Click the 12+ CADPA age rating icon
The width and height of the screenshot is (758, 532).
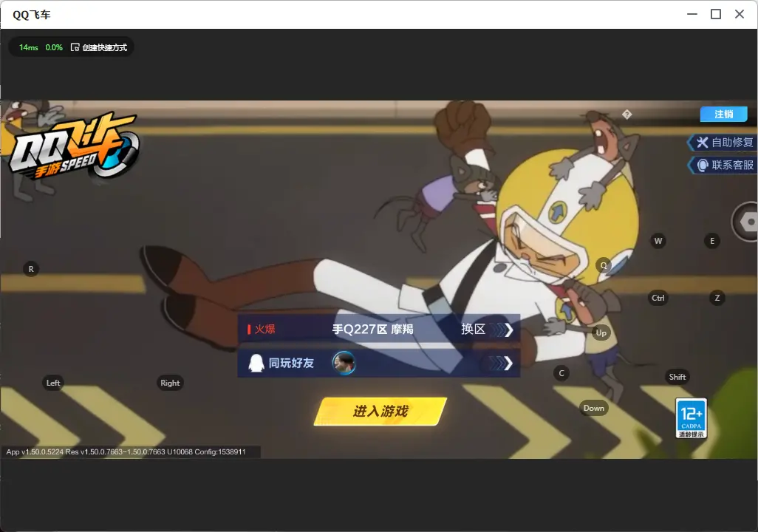tap(692, 418)
